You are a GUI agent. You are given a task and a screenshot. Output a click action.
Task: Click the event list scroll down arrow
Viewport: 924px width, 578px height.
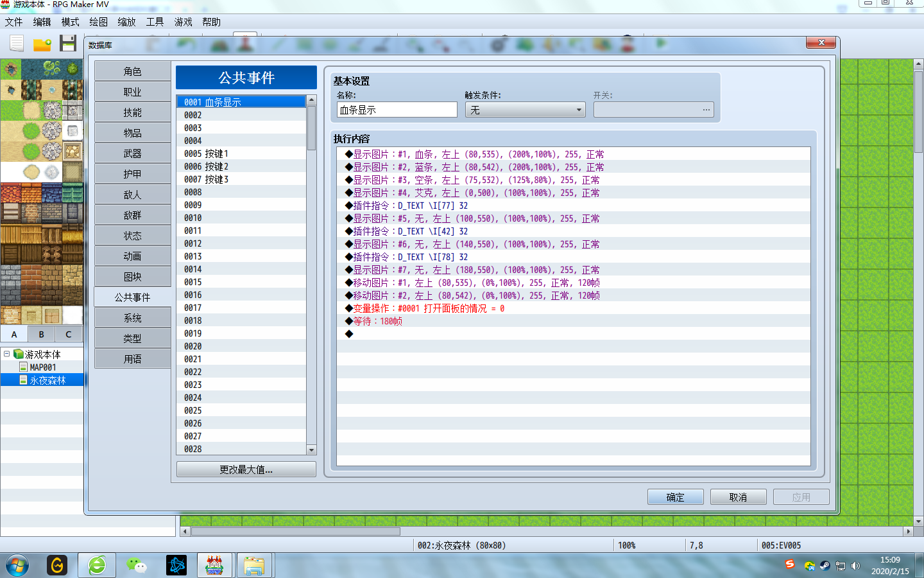point(312,450)
